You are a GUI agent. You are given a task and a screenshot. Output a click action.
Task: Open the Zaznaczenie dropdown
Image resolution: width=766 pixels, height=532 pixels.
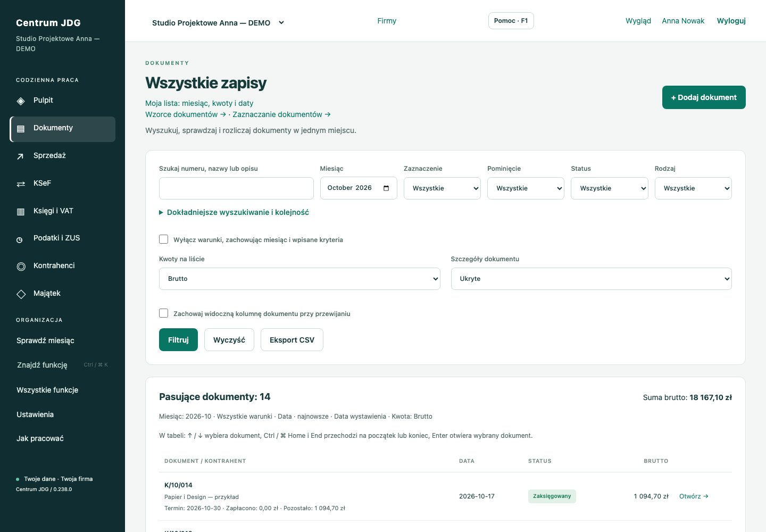[442, 188]
